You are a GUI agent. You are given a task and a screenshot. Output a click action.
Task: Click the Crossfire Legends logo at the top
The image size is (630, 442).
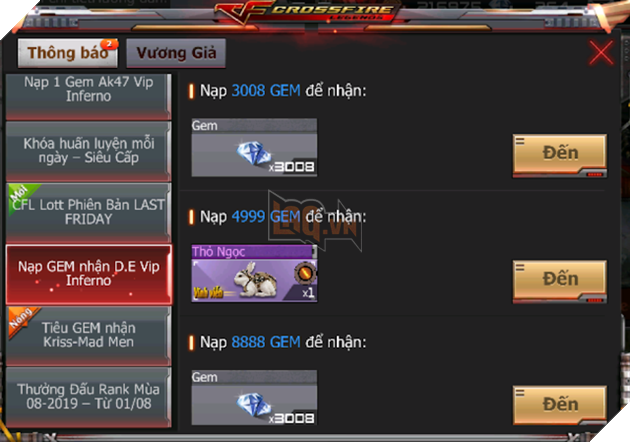click(307, 14)
